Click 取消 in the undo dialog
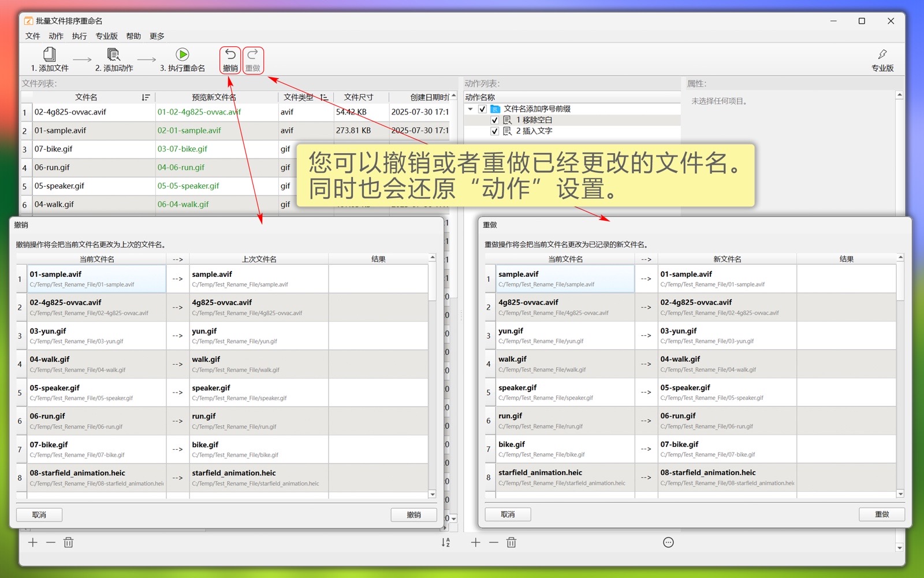This screenshot has width=924, height=578. click(39, 514)
